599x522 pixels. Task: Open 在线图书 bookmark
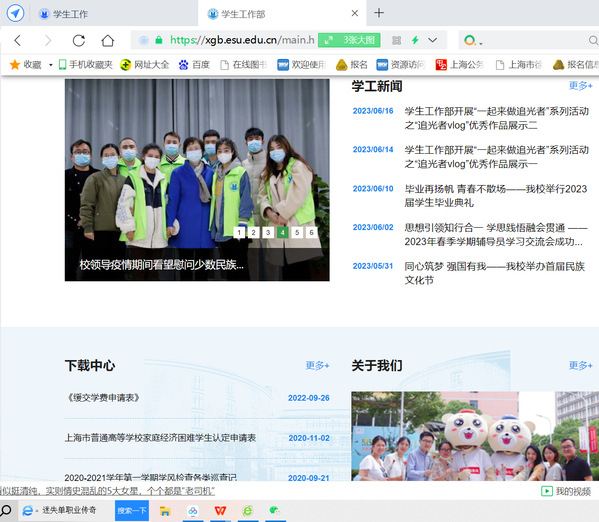pyautogui.click(x=244, y=65)
